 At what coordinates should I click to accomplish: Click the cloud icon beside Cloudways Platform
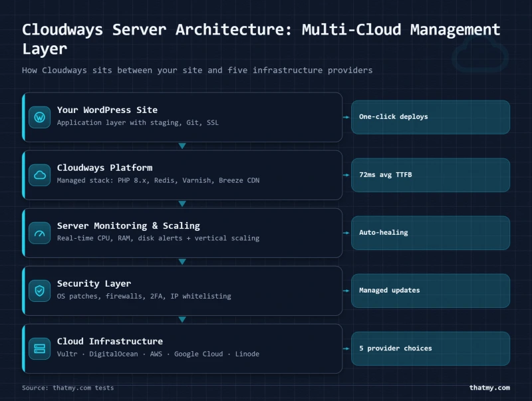pos(40,175)
